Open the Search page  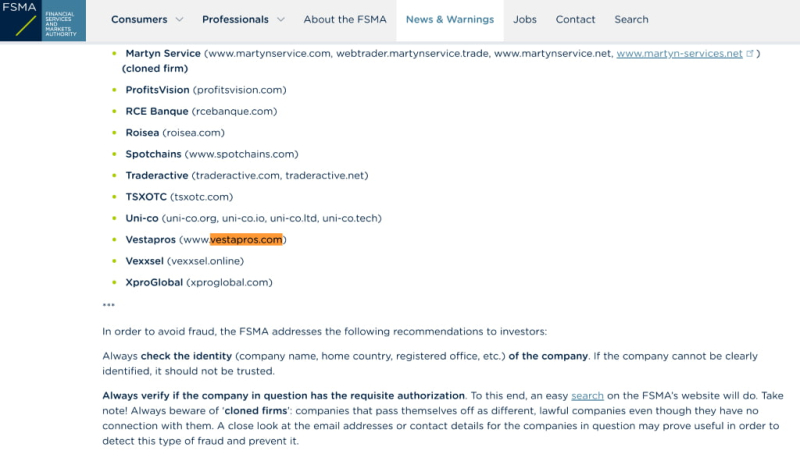tap(631, 19)
